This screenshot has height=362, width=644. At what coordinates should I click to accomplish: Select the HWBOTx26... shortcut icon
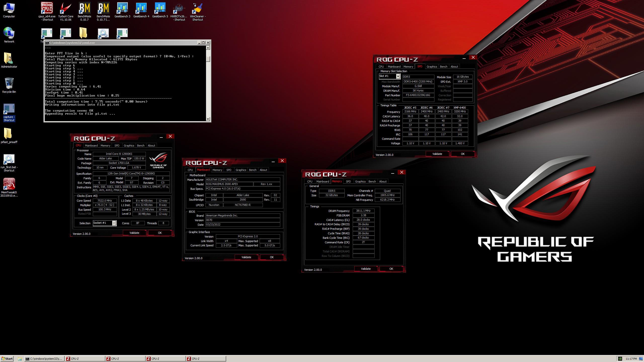(x=179, y=11)
